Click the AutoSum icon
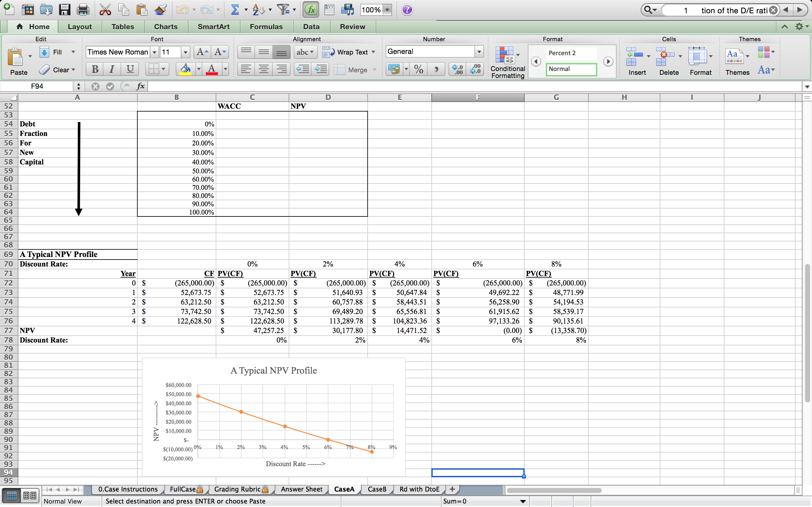Image resolution: width=812 pixels, height=507 pixels. click(236, 10)
